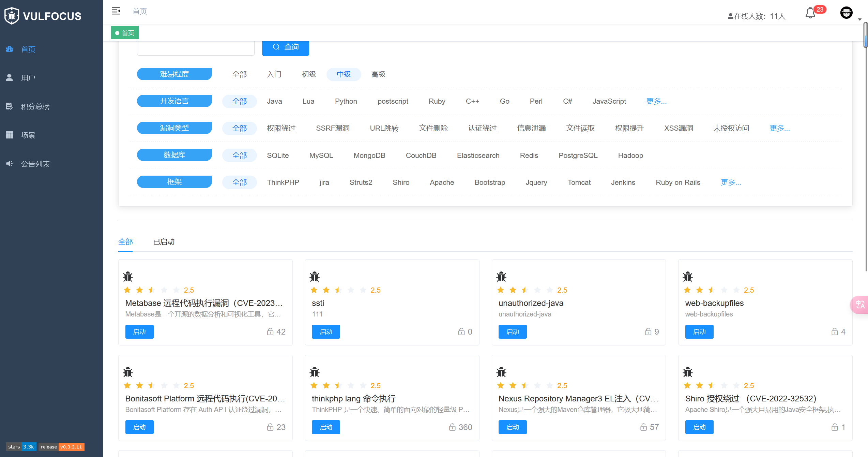Expand more vulnerability types 更多...
This screenshot has height=457, width=868.
pos(779,128)
